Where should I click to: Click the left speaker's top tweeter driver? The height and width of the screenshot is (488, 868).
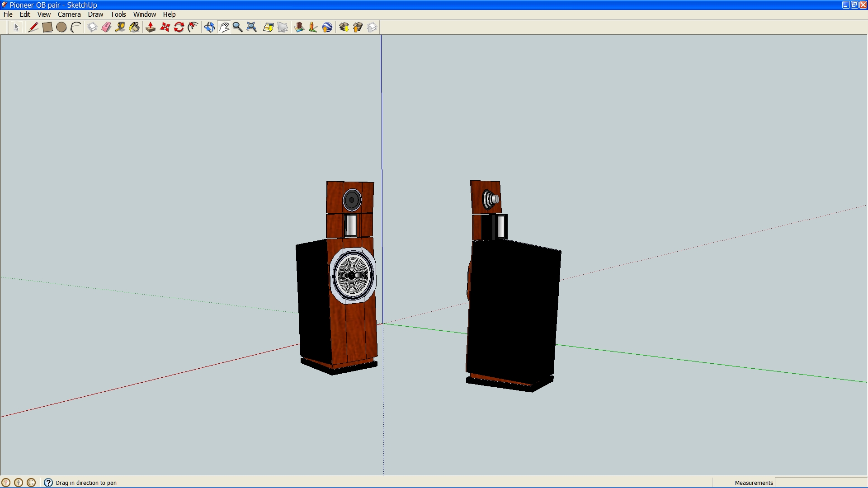pyautogui.click(x=352, y=200)
